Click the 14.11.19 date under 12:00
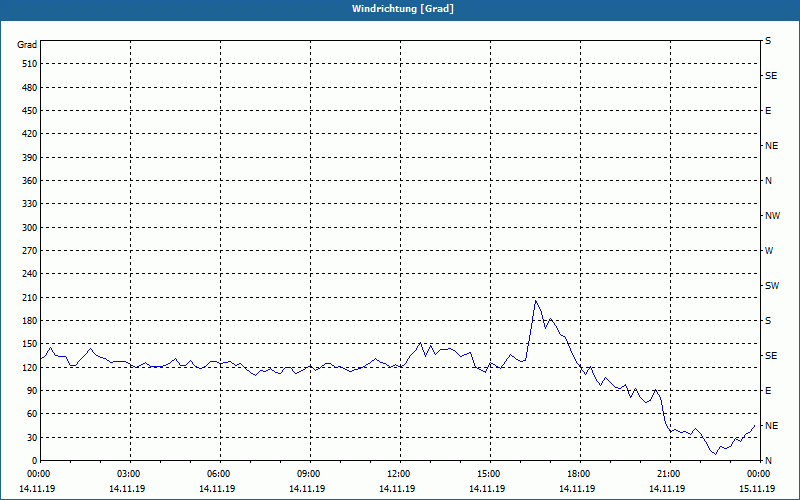This screenshot has height=500, width=800. (x=397, y=489)
